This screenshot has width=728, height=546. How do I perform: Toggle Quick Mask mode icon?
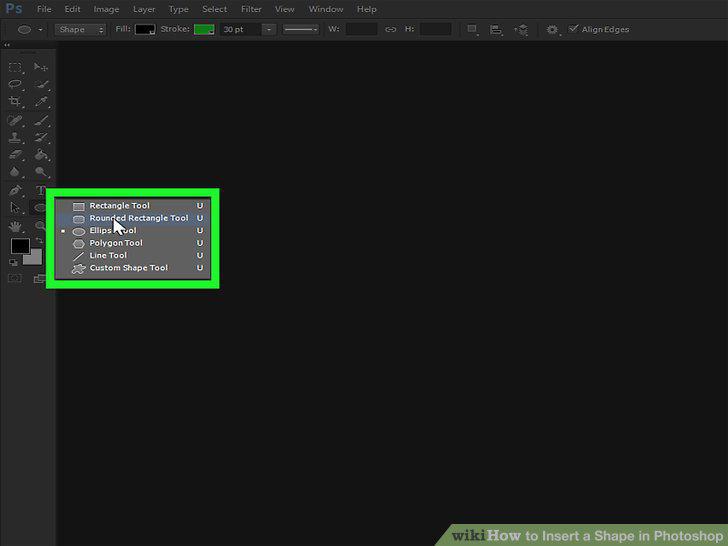tap(15, 278)
